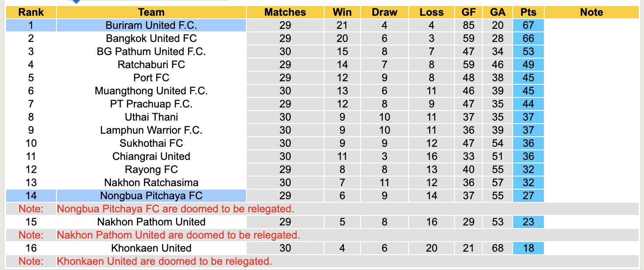Select the Matches column header

[x=285, y=12]
